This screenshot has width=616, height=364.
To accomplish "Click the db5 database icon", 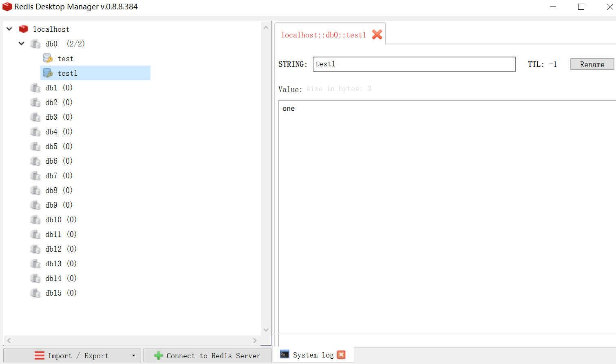I will [x=35, y=146].
